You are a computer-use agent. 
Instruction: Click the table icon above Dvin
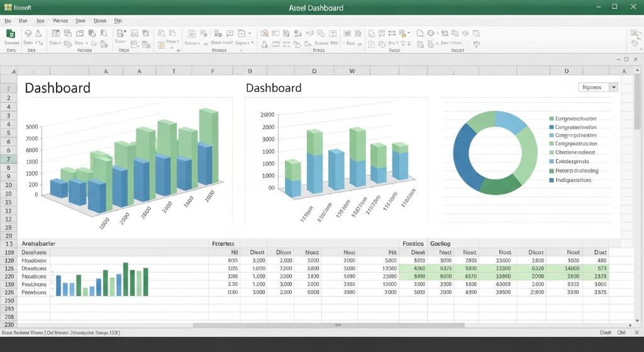click(x=55, y=33)
